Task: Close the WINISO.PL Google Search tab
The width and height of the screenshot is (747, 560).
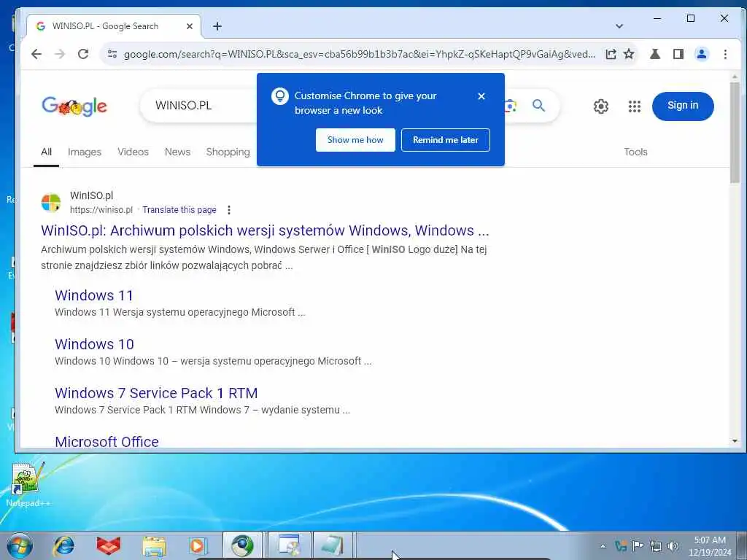Action: pos(190,26)
